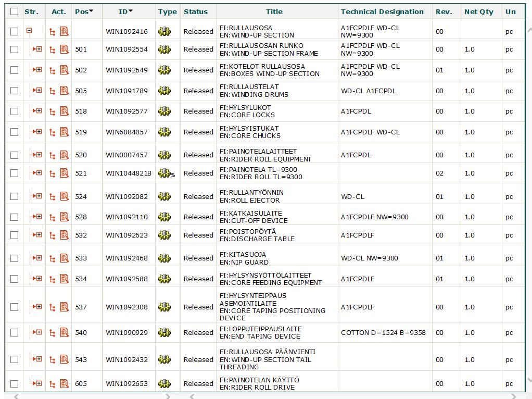The width and height of the screenshot is (532, 399).
Task: Click gear type icon of WIN1092082
Action: [x=164, y=196]
